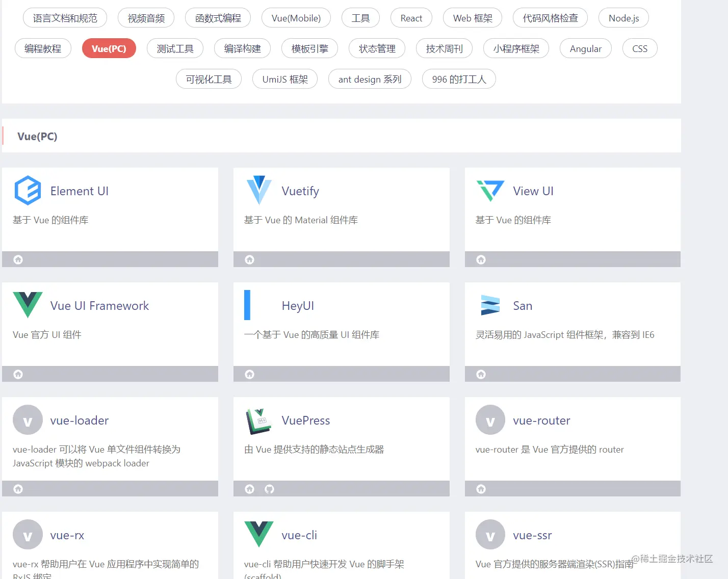Choose the ant design 系列 tag
The width and height of the screenshot is (728, 579).
coord(370,79)
